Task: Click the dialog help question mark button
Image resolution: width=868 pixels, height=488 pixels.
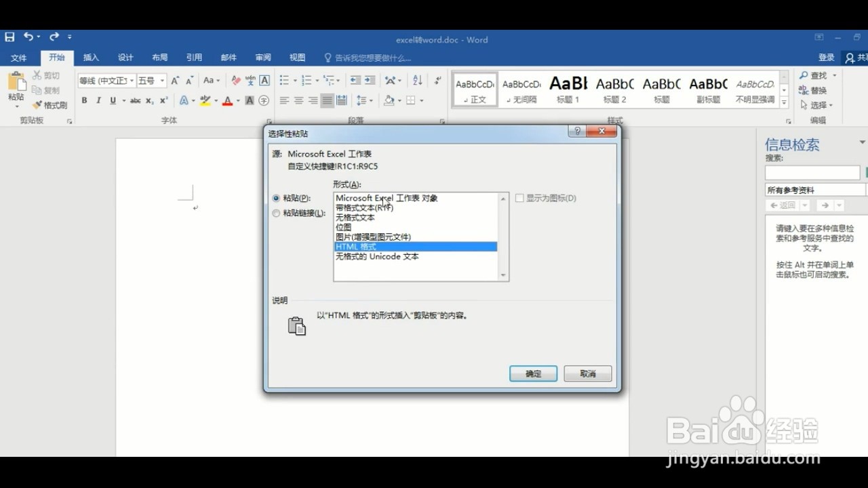Action: [577, 131]
